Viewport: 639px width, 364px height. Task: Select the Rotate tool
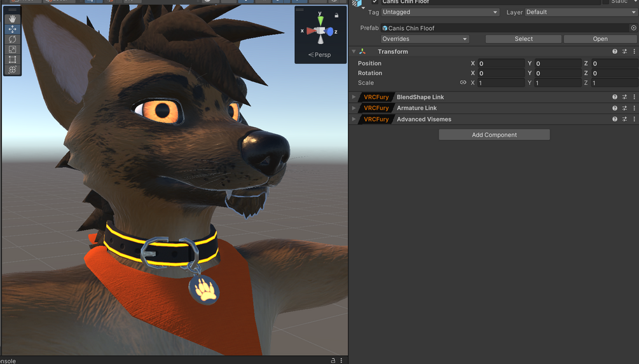(x=12, y=39)
